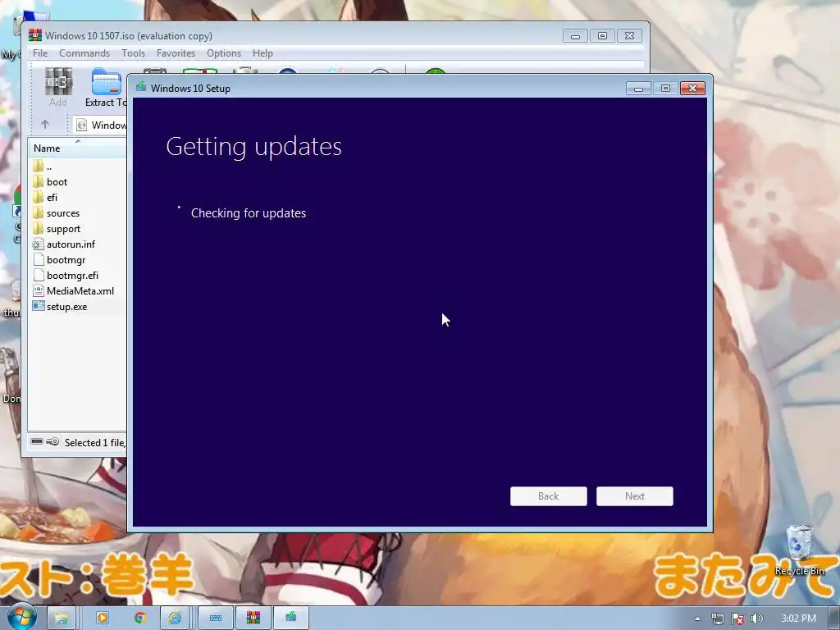This screenshot has width=840, height=630.
Task: Click the drive icon in WinRAR status bar
Action: click(x=36, y=441)
